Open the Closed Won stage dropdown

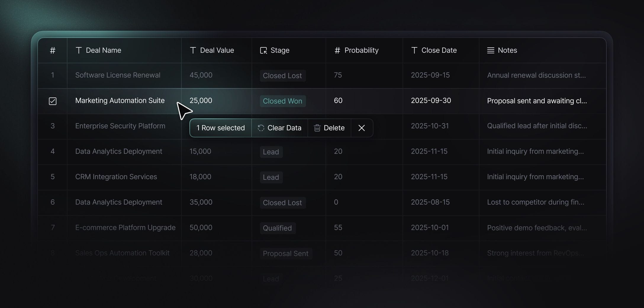(x=283, y=101)
